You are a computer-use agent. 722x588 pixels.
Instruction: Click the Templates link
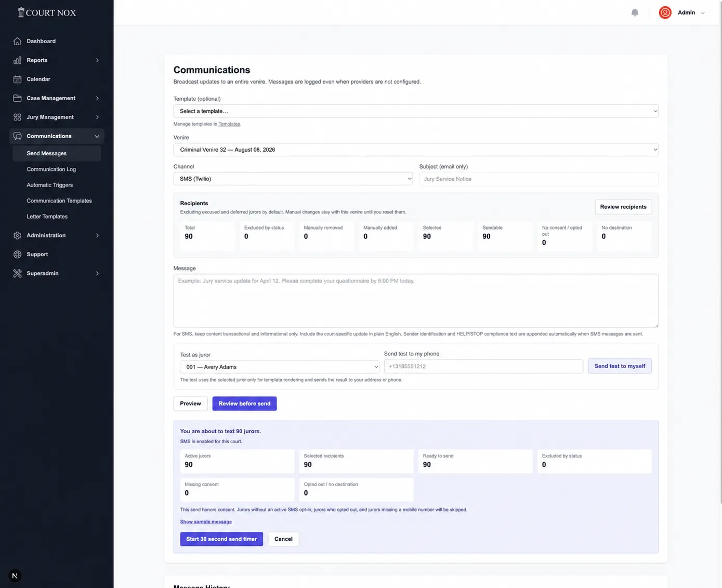point(229,124)
